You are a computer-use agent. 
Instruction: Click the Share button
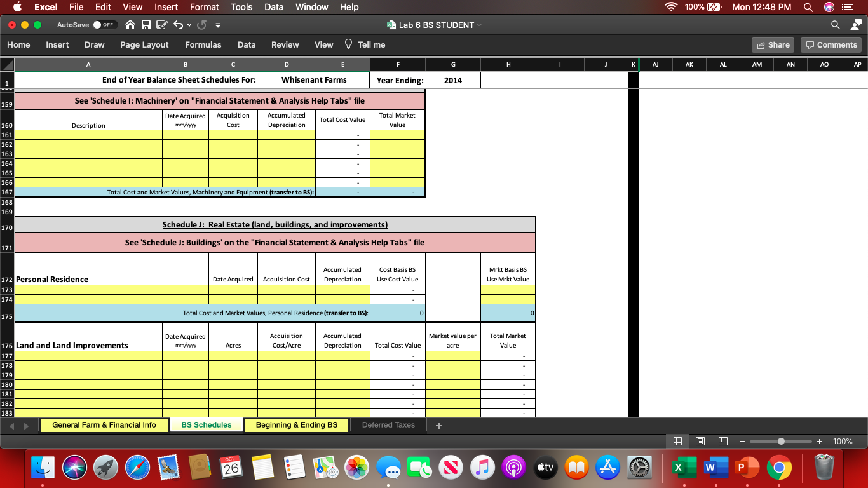(x=773, y=44)
